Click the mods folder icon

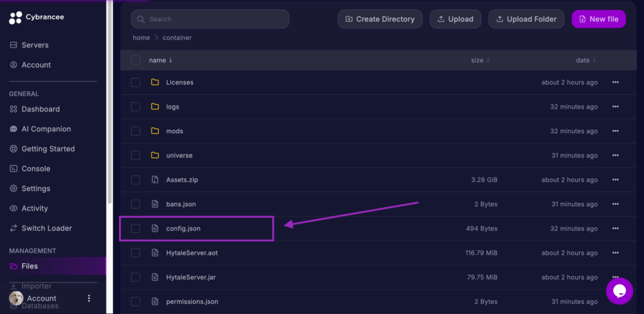click(155, 131)
